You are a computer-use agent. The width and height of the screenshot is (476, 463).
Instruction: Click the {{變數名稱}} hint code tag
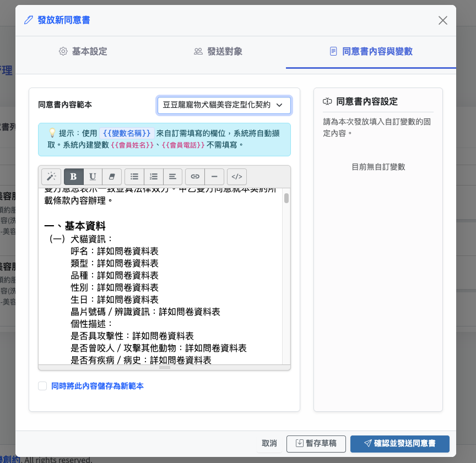coord(127,133)
